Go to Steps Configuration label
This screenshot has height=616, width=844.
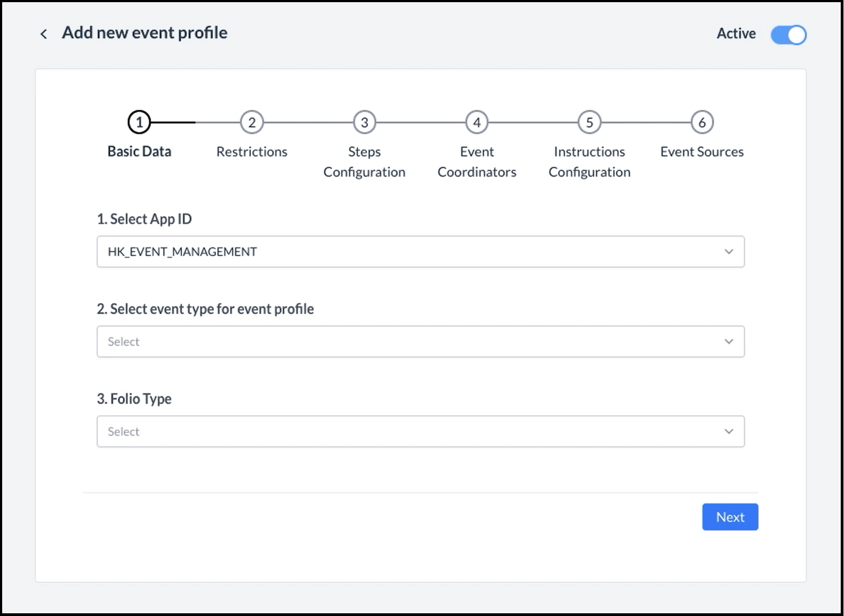click(364, 162)
